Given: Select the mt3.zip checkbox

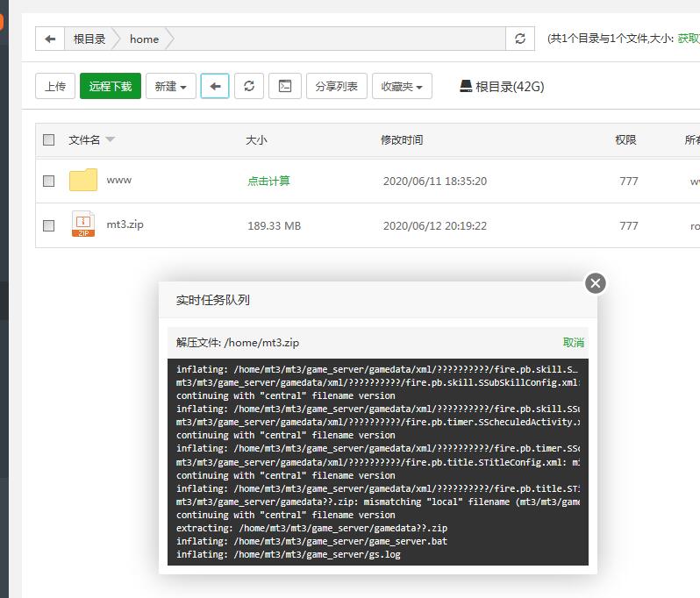Looking at the screenshot, I should tap(49, 225).
